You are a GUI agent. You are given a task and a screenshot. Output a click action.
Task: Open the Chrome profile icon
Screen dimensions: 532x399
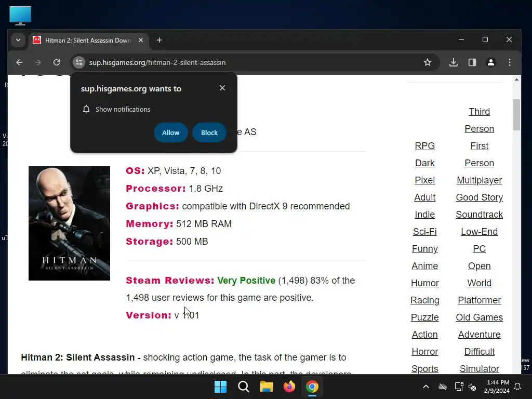click(491, 62)
